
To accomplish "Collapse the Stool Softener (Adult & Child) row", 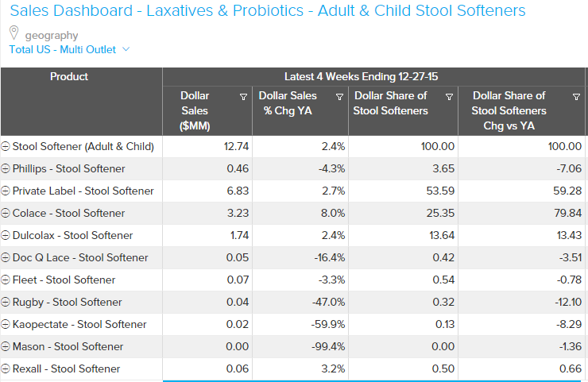I will pyautogui.click(x=6, y=147).
